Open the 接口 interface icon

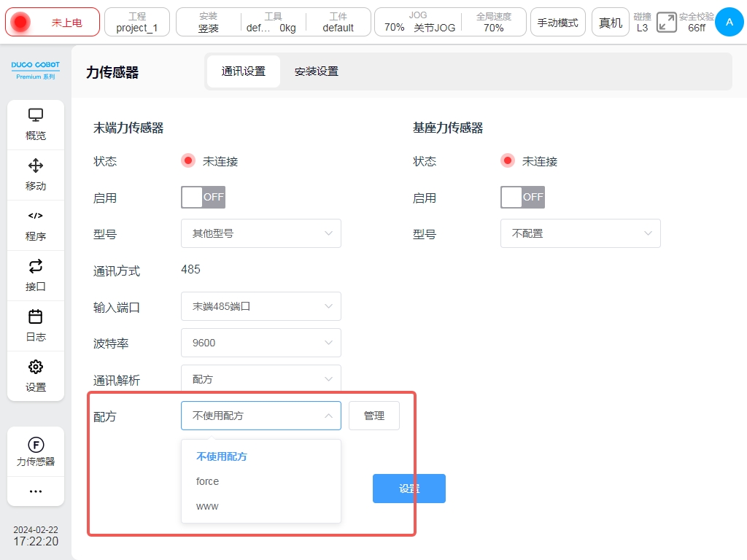click(x=36, y=275)
